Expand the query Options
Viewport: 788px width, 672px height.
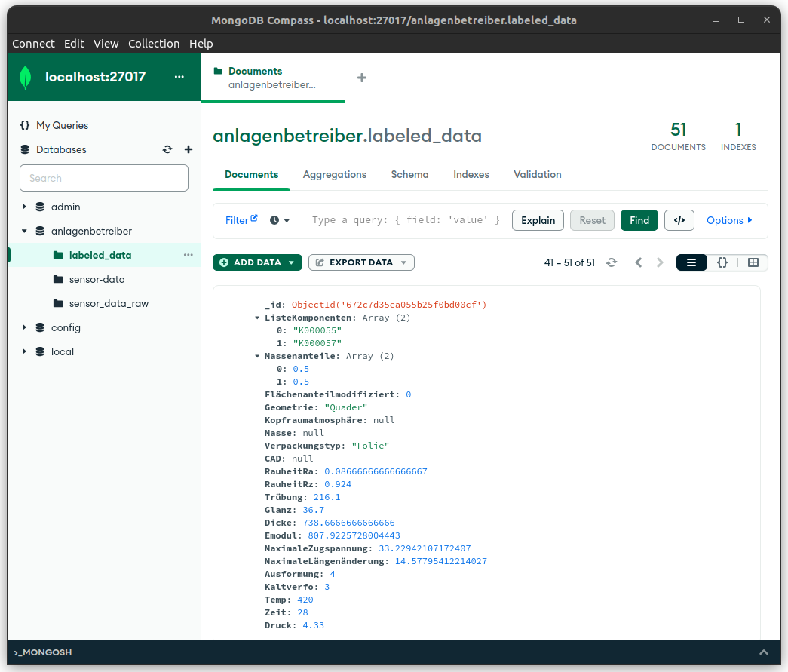click(x=729, y=221)
